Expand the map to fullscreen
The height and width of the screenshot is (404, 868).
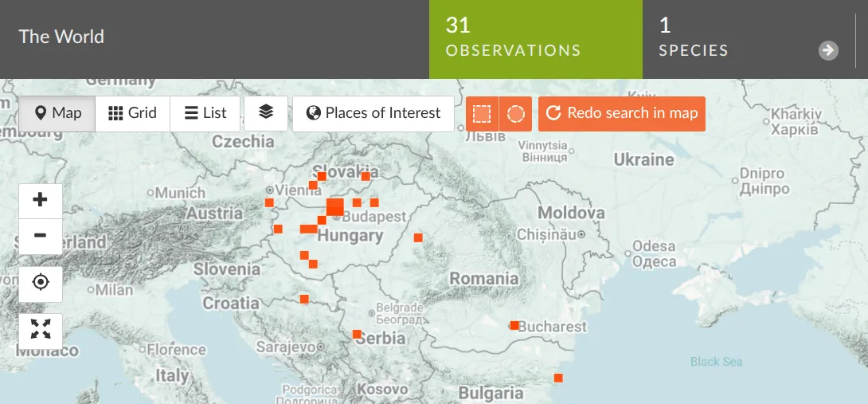(40, 328)
